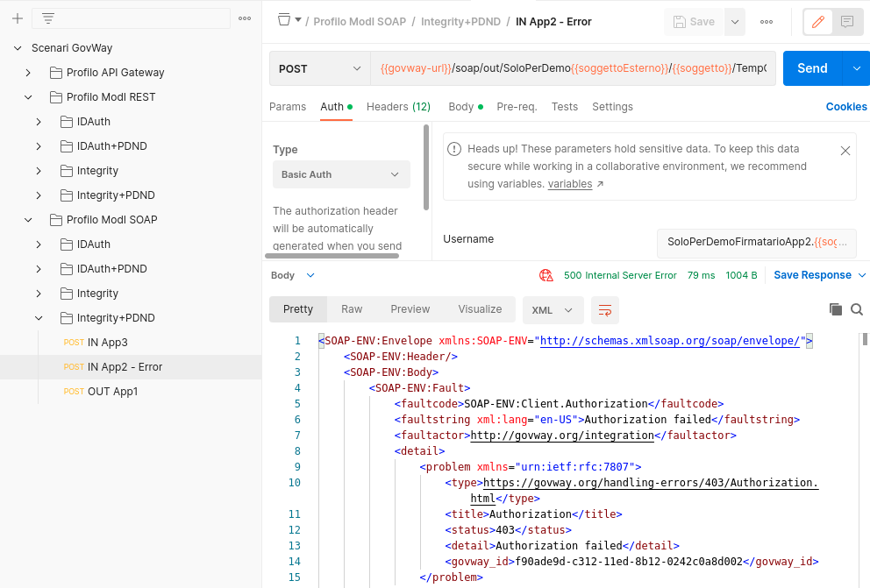
Task: Click response size 1004 B
Action: click(741, 275)
